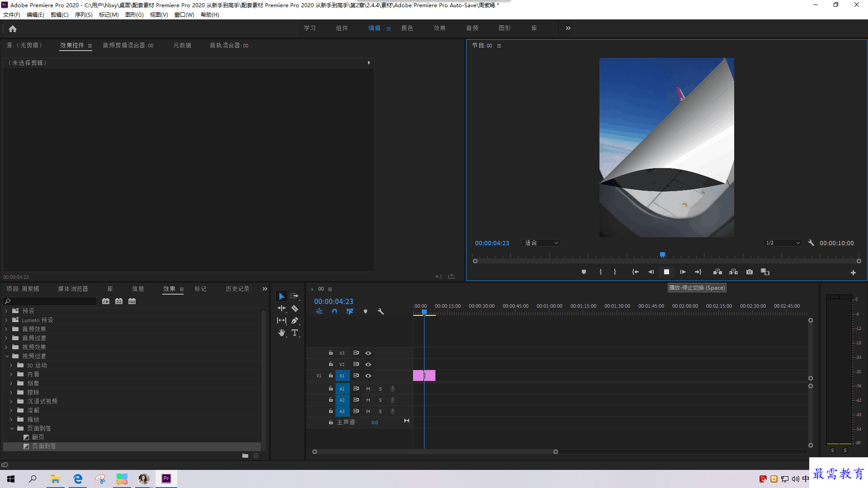The width and height of the screenshot is (868, 488).
Task: Open the 元数据 tab
Action: [x=182, y=45]
